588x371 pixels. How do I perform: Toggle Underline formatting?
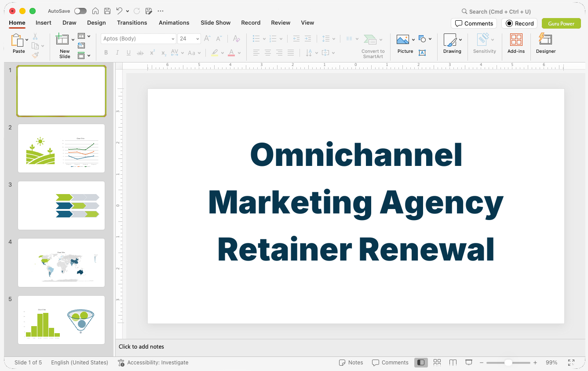coord(129,53)
